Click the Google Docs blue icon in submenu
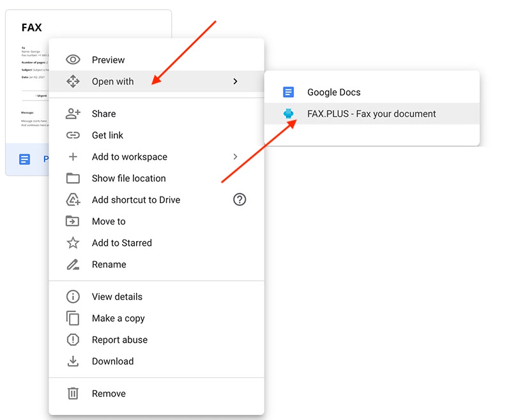This screenshot has height=420, width=511. click(289, 93)
